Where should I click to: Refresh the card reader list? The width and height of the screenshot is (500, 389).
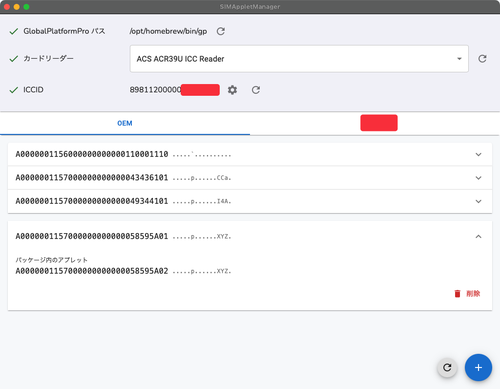[x=482, y=59]
